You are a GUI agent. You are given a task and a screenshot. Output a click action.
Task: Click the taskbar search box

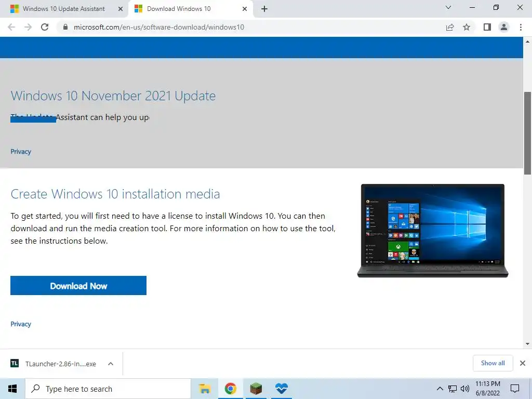point(108,389)
